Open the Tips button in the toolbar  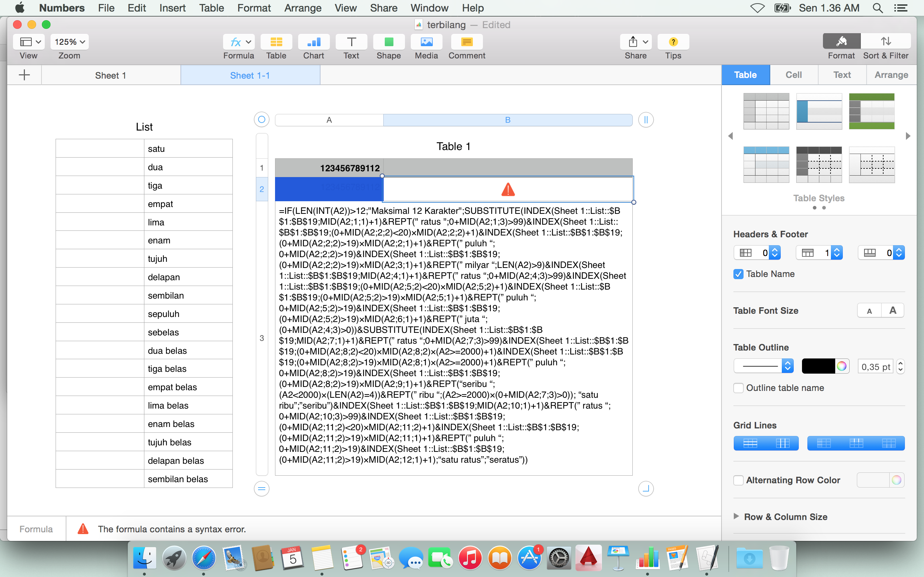pos(673,42)
